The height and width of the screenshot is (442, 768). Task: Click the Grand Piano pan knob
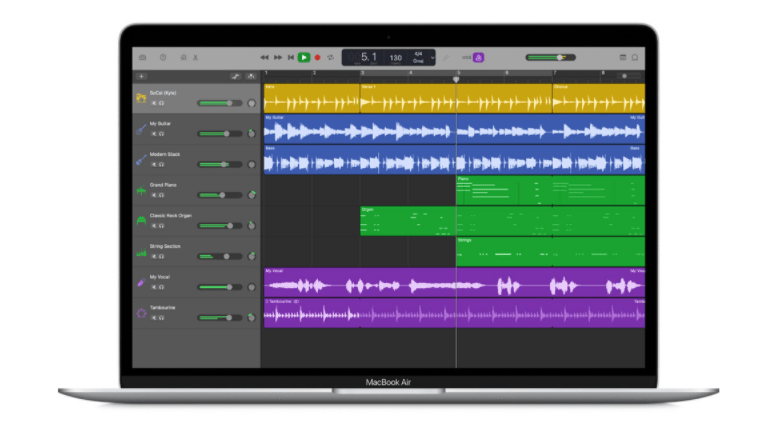[x=252, y=195]
